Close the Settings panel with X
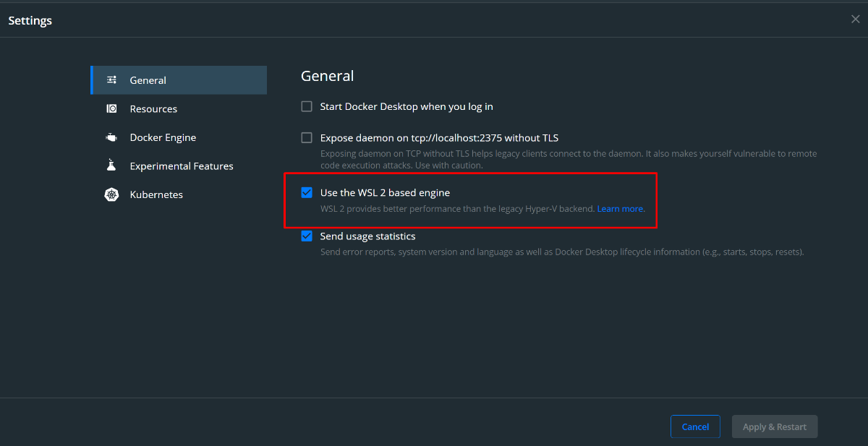868x446 pixels. tap(855, 20)
